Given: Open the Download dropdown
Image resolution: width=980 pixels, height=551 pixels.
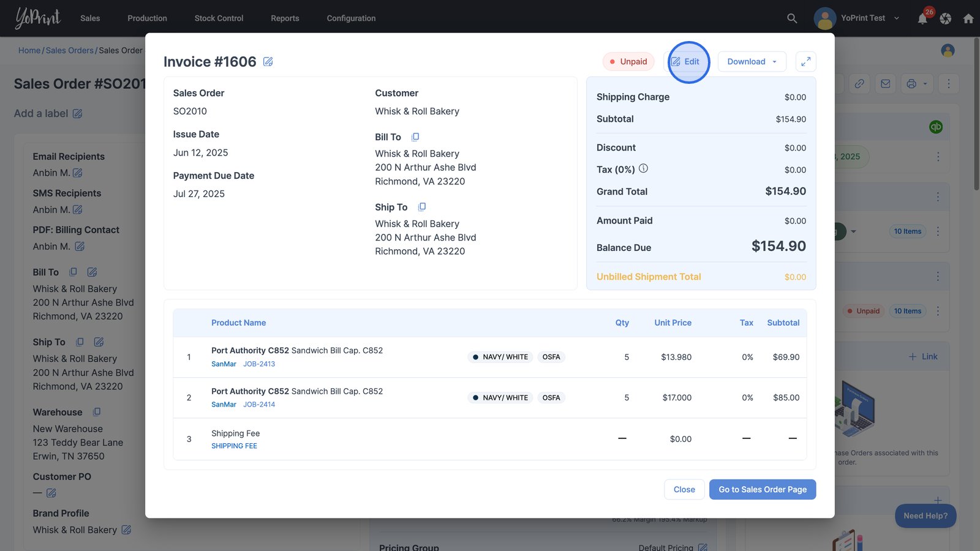Looking at the screenshot, I should tap(752, 61).
